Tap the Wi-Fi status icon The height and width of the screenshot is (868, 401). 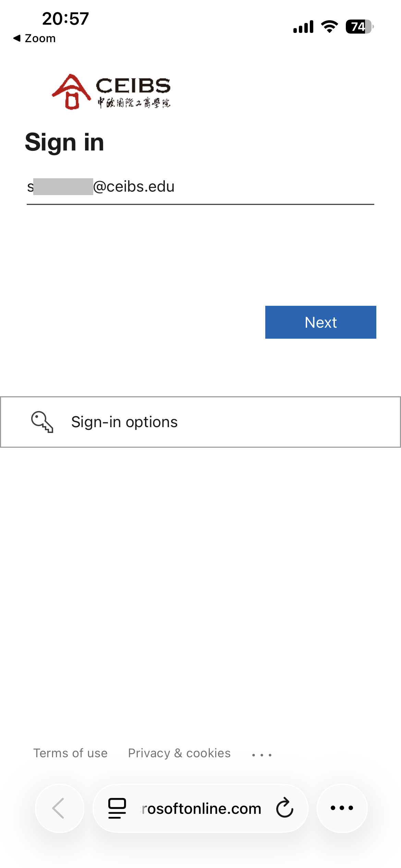point(329,27)
